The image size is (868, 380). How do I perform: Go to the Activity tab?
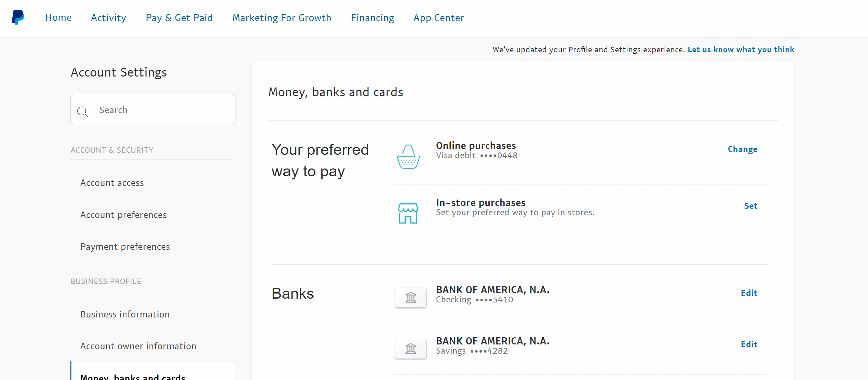(x=109, y=18)
